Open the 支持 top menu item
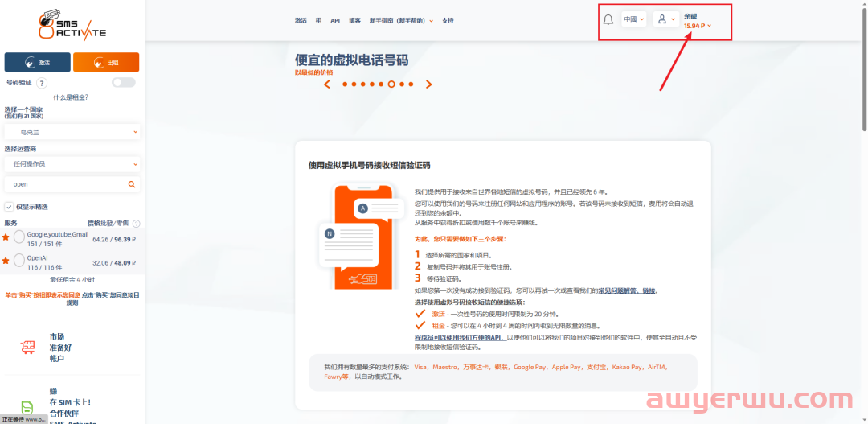Viewport: 868px width, 424px height. coord(448,20)
